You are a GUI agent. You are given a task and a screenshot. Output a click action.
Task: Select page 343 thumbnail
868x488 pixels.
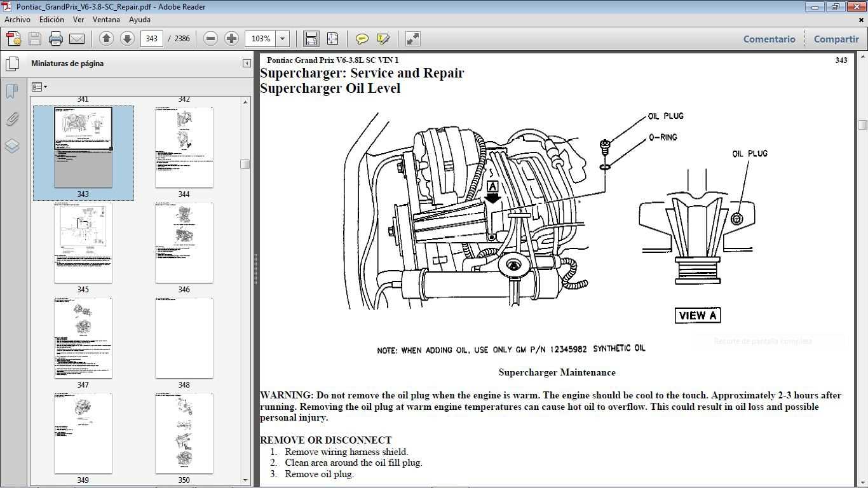(83, 147)
